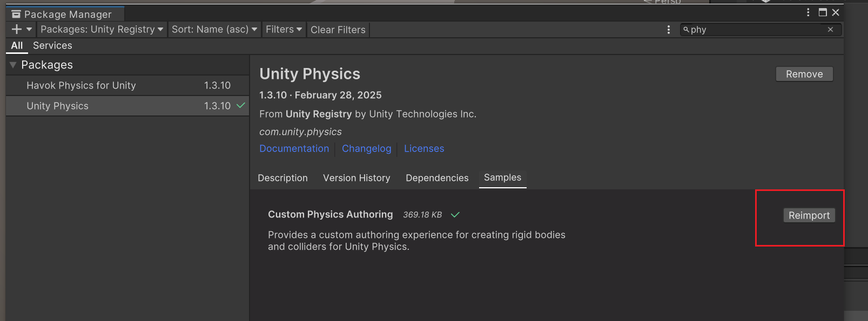Open the Changelog link
The height and width of the screenshot is (321, 868).
tap(366, 149)
